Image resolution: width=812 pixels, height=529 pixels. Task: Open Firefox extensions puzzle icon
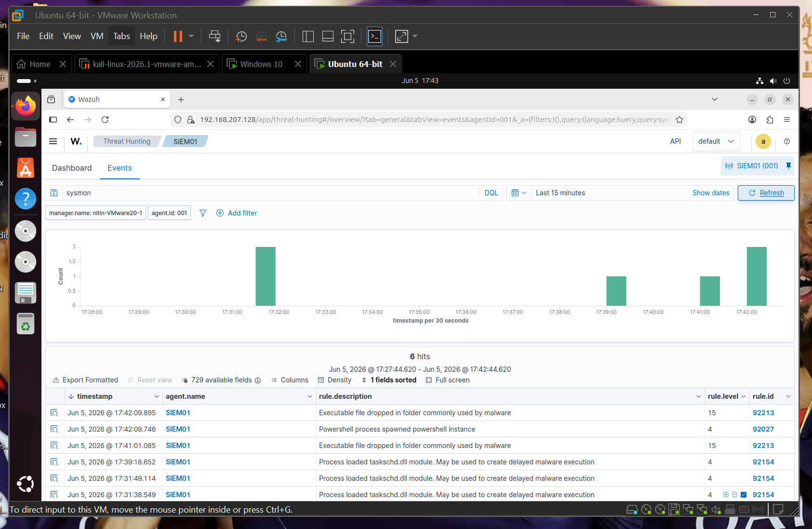[x=770, y=120]
